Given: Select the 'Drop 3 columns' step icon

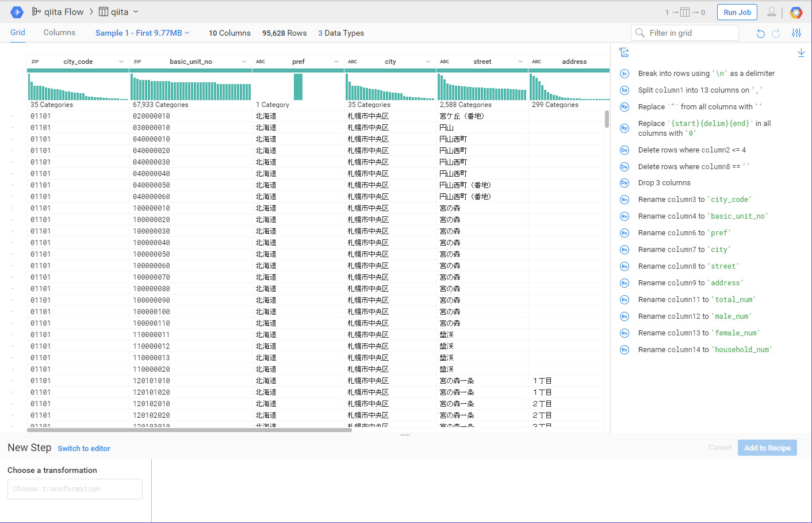Looking at the screenshot, I should coord(624,183).
